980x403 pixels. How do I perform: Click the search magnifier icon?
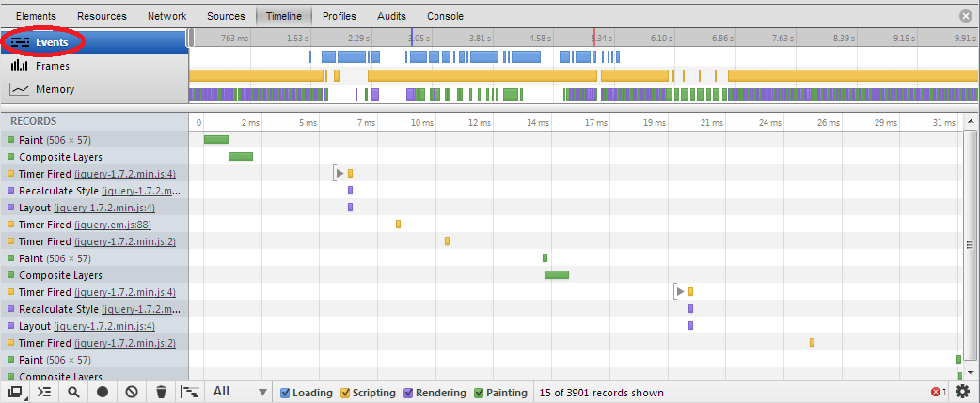click(x=73, y=393)
